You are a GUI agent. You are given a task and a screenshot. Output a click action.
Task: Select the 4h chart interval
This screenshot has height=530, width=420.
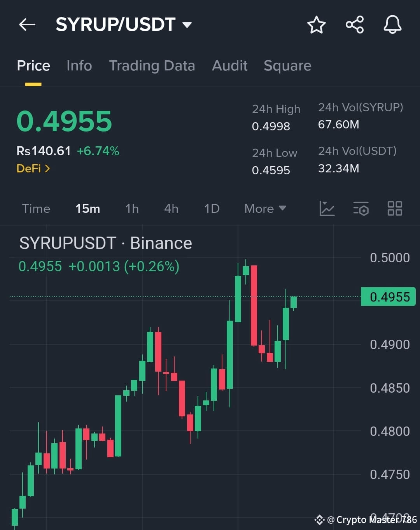171,209
